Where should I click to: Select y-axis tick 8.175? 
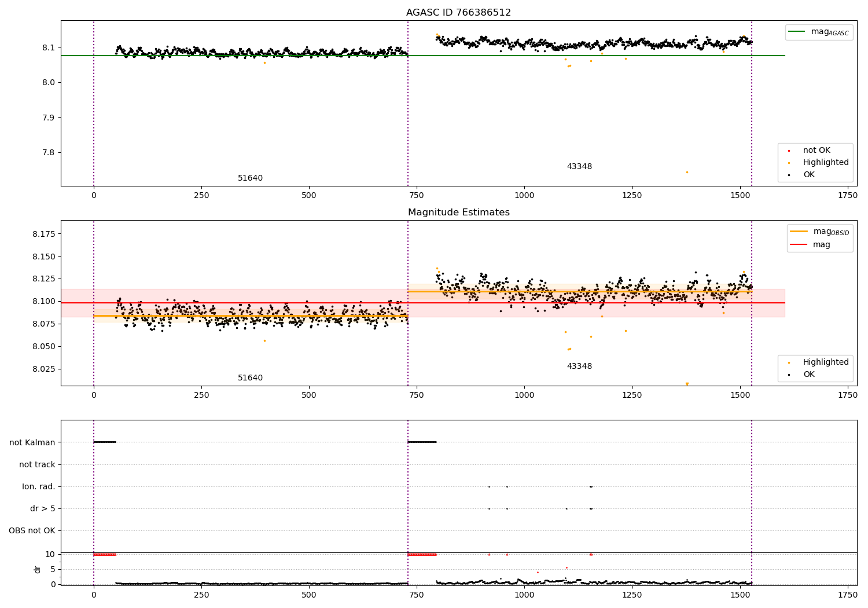pos(44,234)
